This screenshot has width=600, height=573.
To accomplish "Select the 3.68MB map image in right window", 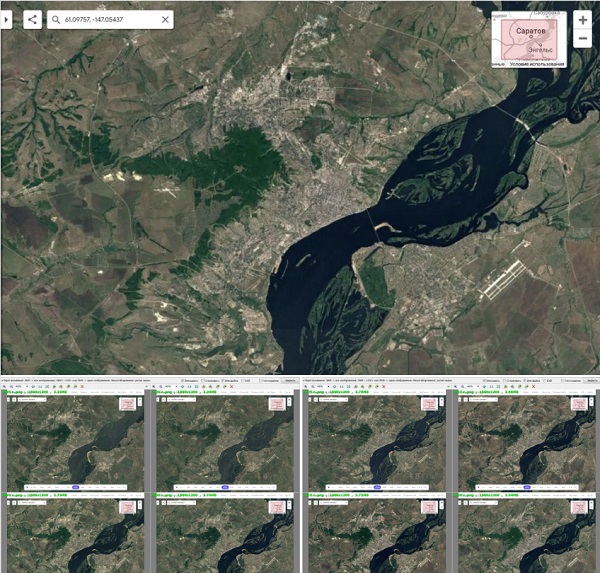I will click(x=527, y=443).
